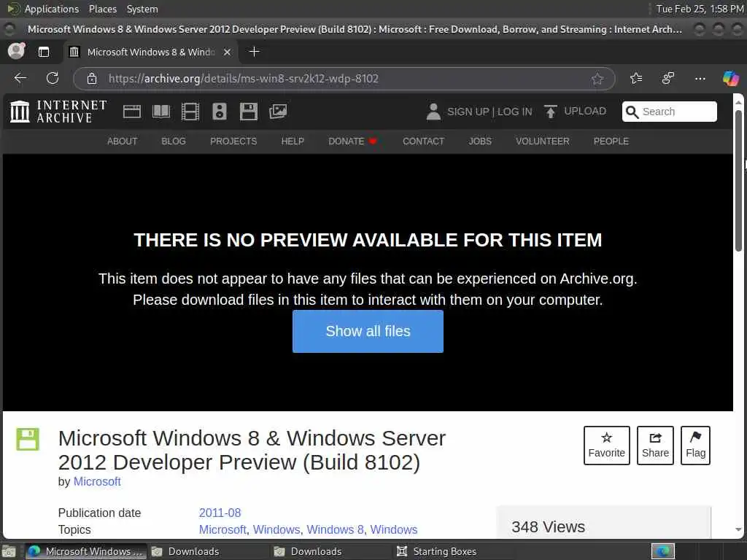Open the Places menu in top panel

tap(102, 9)
